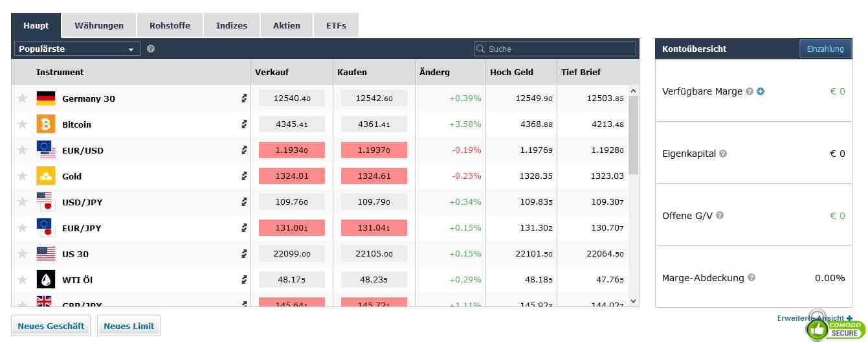The image size is (868, 344).
Task: Sell EUR/USD at 1.19340
Action: click(292, 150)
